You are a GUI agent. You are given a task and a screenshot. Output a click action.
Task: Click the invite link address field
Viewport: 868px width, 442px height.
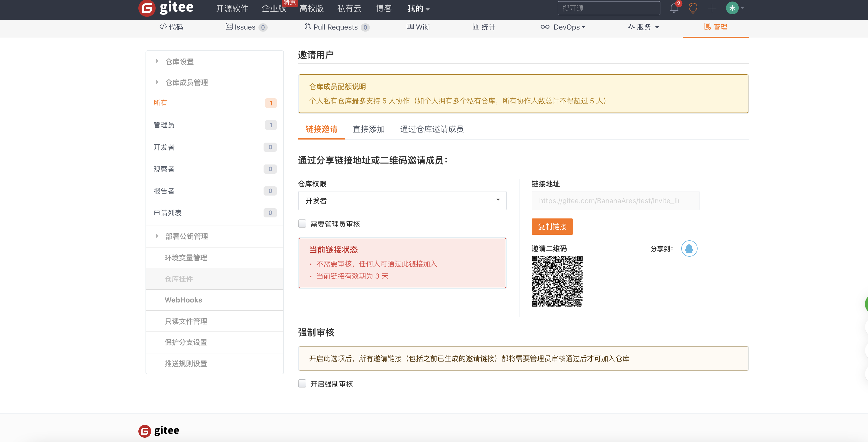(x=615, y=201)
